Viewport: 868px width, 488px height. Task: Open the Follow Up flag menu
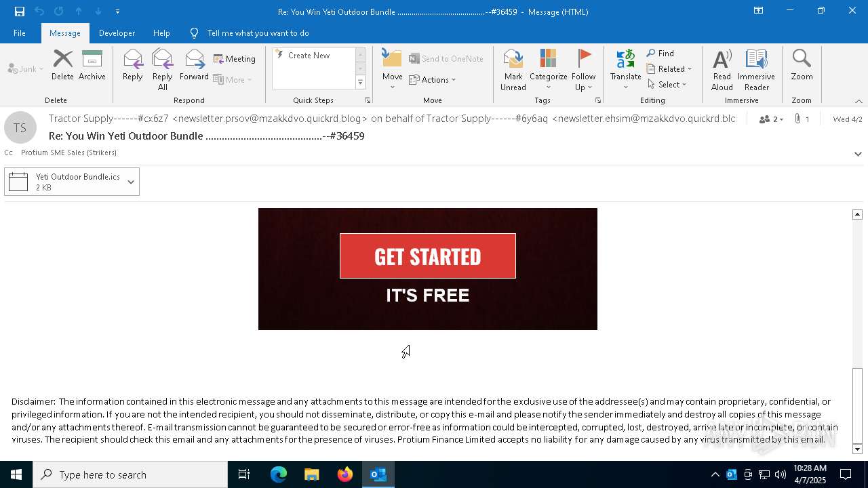point(583,69)
